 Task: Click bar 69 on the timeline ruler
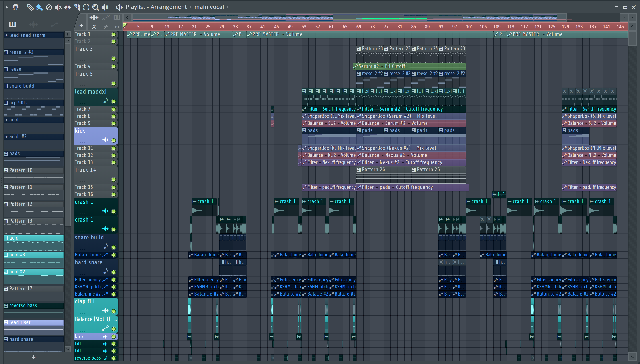[358, 26]
